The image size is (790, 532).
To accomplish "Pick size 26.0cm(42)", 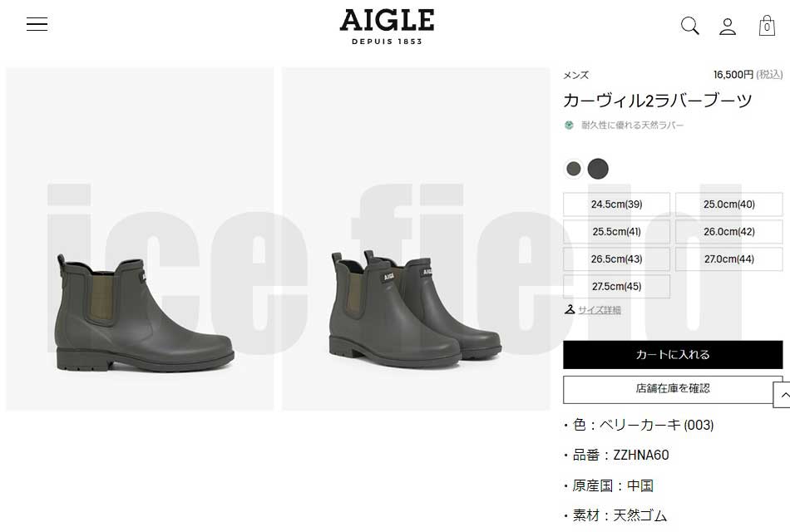I will tap(729, 232).
